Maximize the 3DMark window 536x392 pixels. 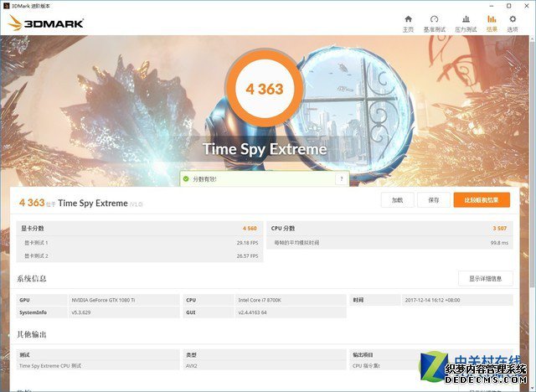(508, 6)
